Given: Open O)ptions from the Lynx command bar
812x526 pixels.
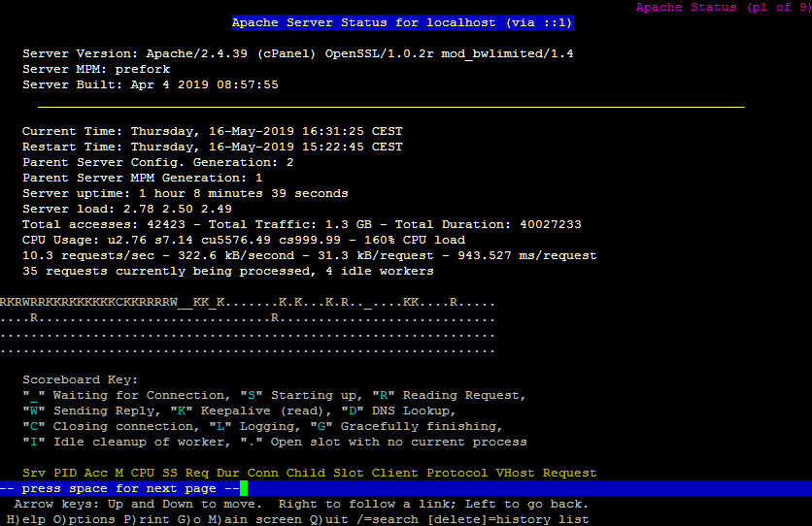Looking at the screenshot, I should [84, 519].
